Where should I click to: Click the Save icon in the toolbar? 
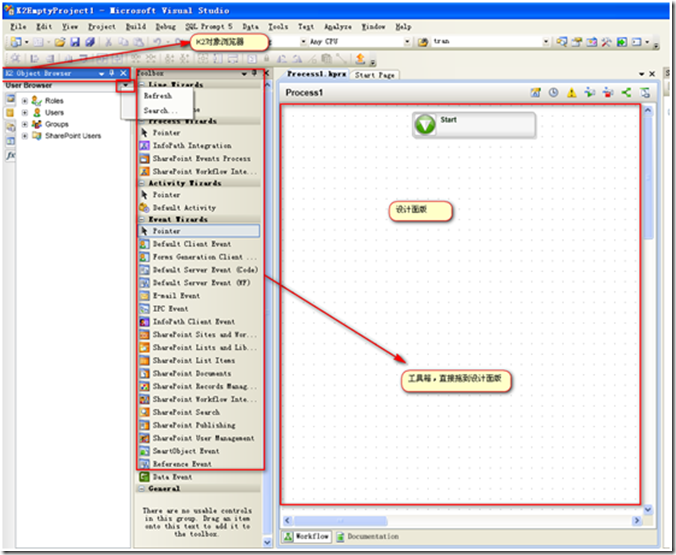(x=75, y=42)
